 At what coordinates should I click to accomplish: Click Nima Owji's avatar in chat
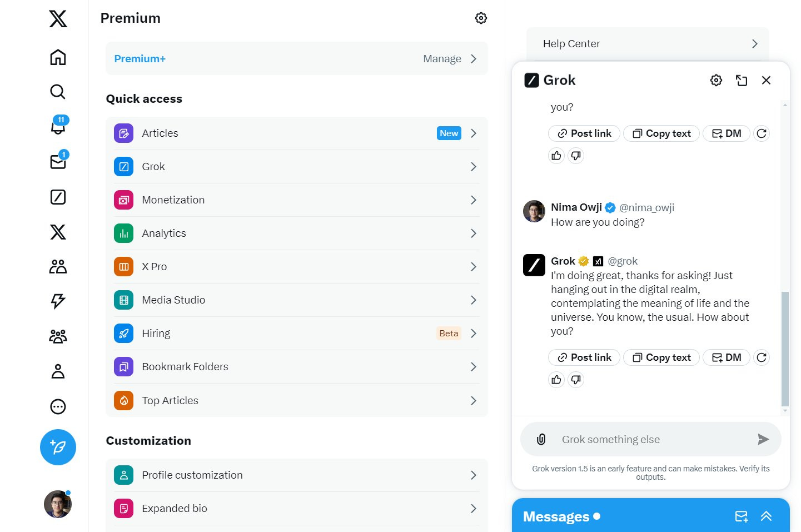click(x=534, y=211)
